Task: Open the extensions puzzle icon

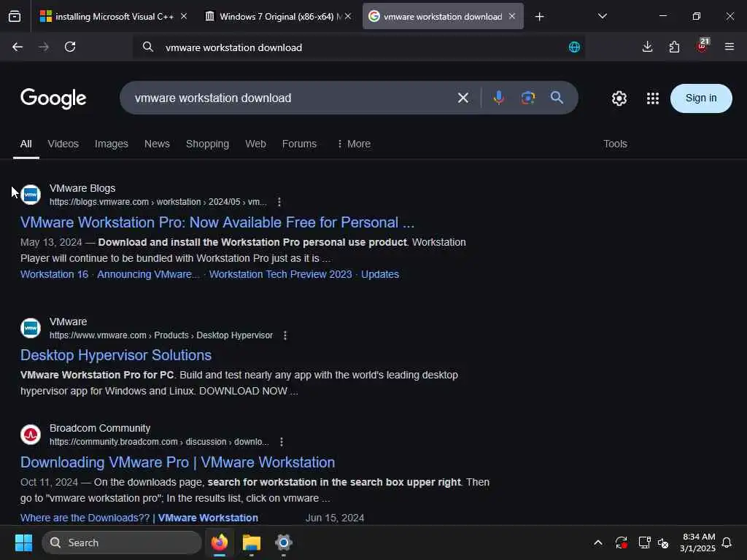Action: click(674, 47)
